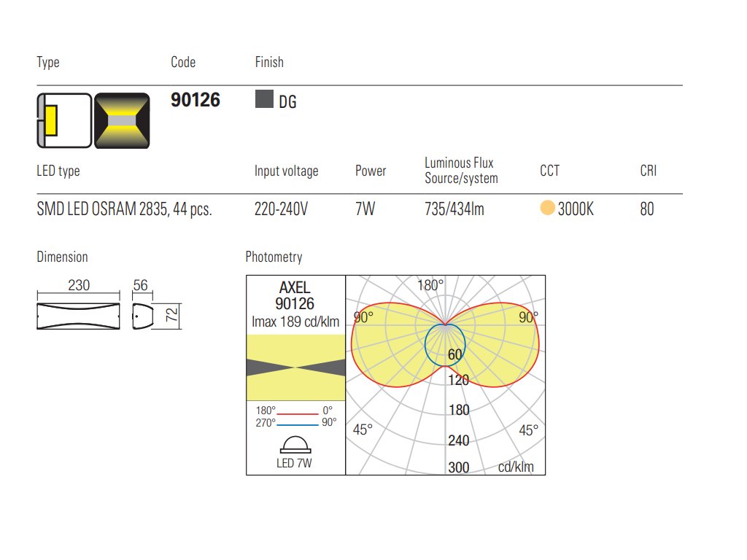
Task: Click the Finish column header
Action: tap(269, 62)
